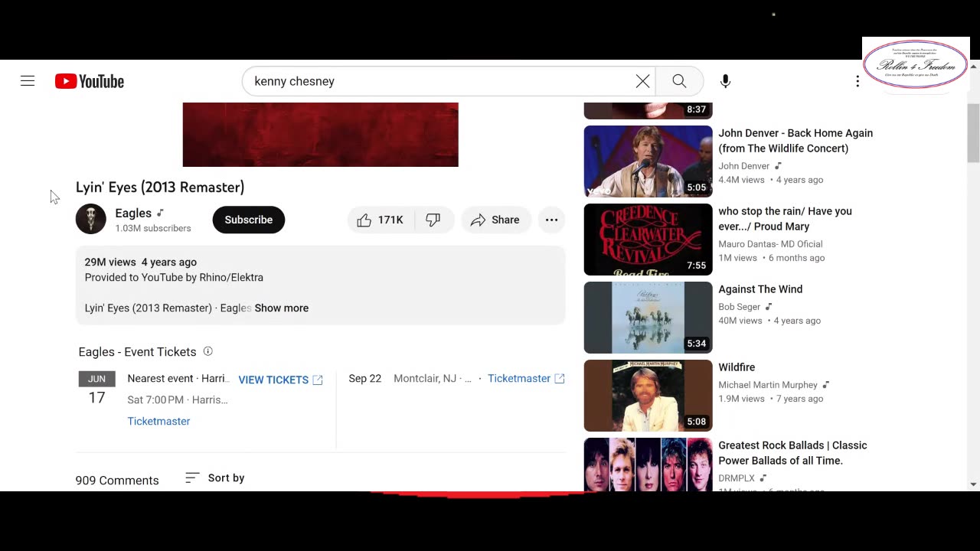Select '909 Comments' heading text
The width and height of the screenshot is (980, 551).
pyautogui.click(x=117, y=480)
